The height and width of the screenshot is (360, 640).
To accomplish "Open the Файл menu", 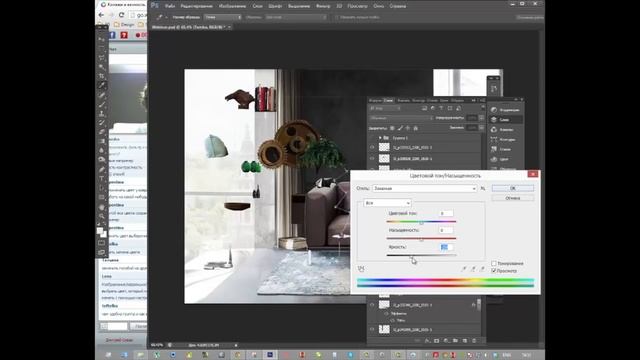I will pos(170,6).
